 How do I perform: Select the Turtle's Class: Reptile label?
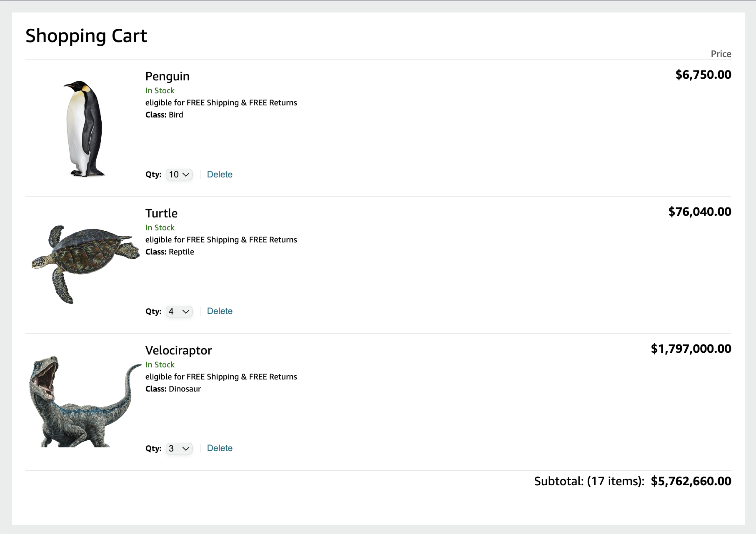(x=170, y=252)
